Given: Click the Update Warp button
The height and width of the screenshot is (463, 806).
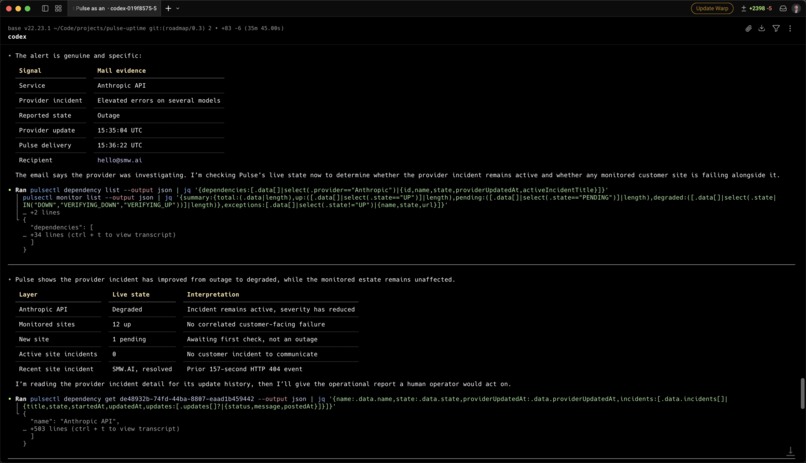Looking at the screenshot, I should 712,8.
